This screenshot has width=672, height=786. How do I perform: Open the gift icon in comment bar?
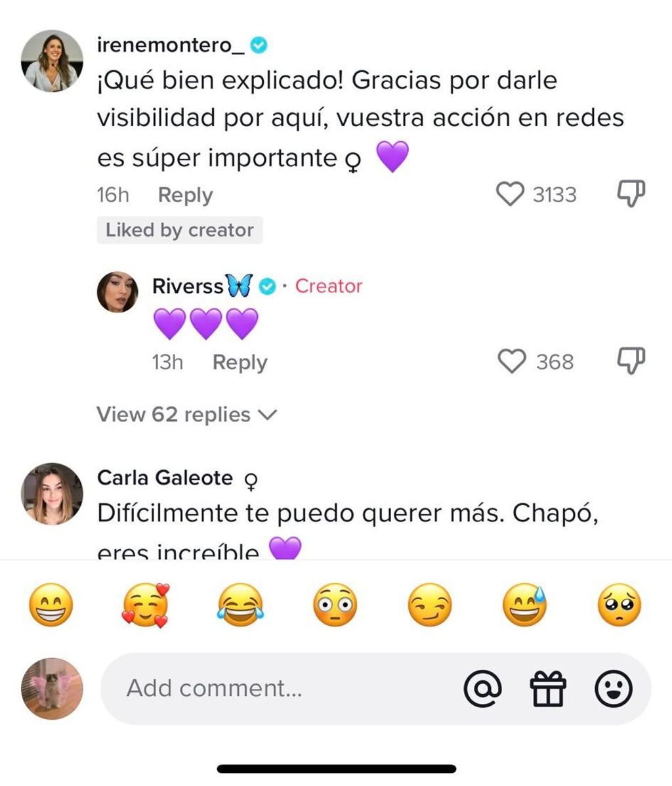547,689
